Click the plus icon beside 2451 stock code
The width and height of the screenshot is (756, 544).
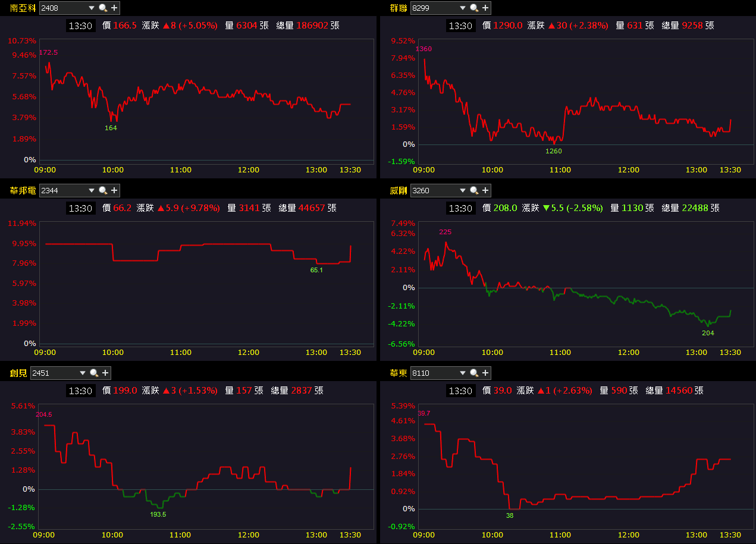tap(105, 373)
